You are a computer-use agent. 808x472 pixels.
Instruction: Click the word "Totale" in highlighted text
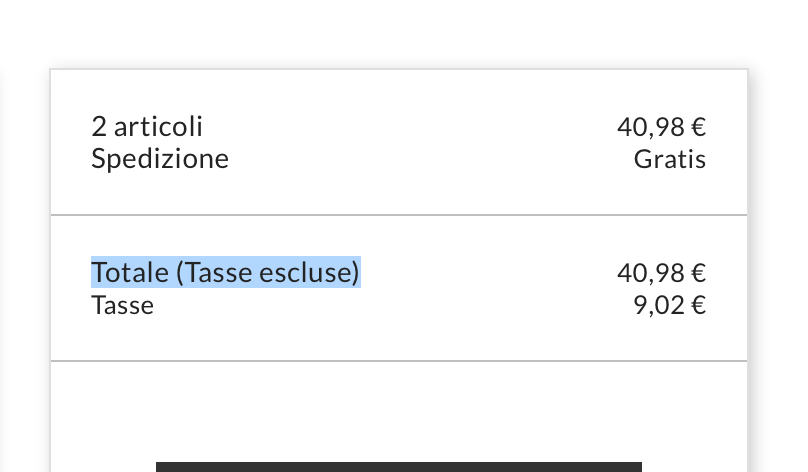coord(130,273)
